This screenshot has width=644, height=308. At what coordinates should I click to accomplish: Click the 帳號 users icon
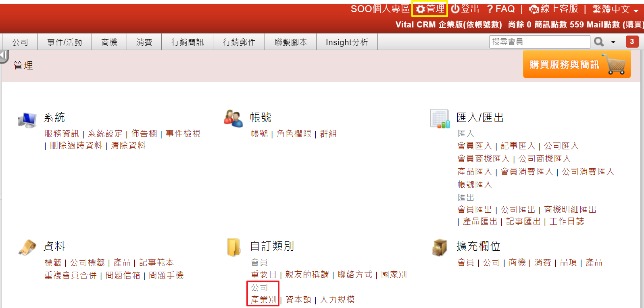tap(233, 118)
